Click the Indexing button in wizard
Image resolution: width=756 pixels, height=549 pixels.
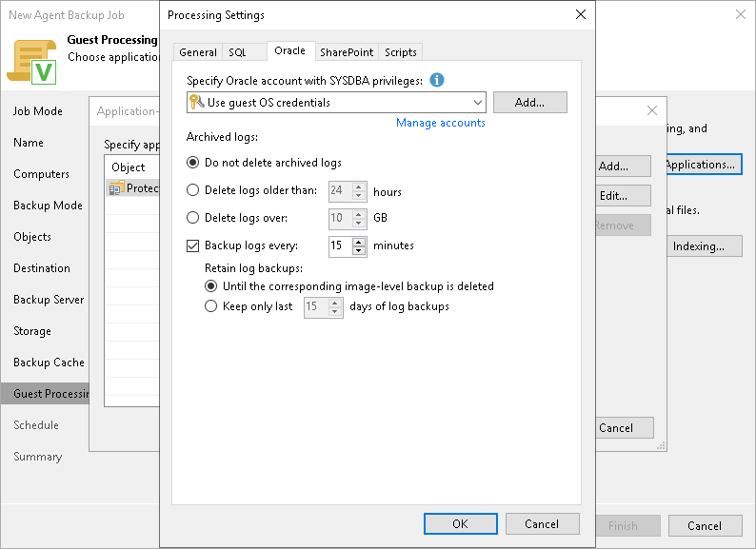coord(705,246)
